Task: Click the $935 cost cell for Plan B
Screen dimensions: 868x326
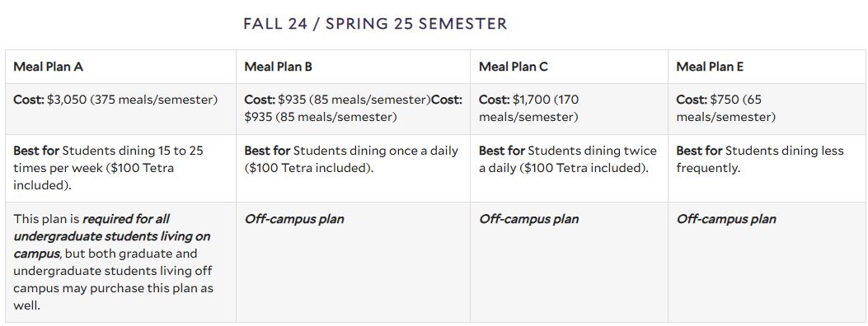Action: click(x=353, y=109)
